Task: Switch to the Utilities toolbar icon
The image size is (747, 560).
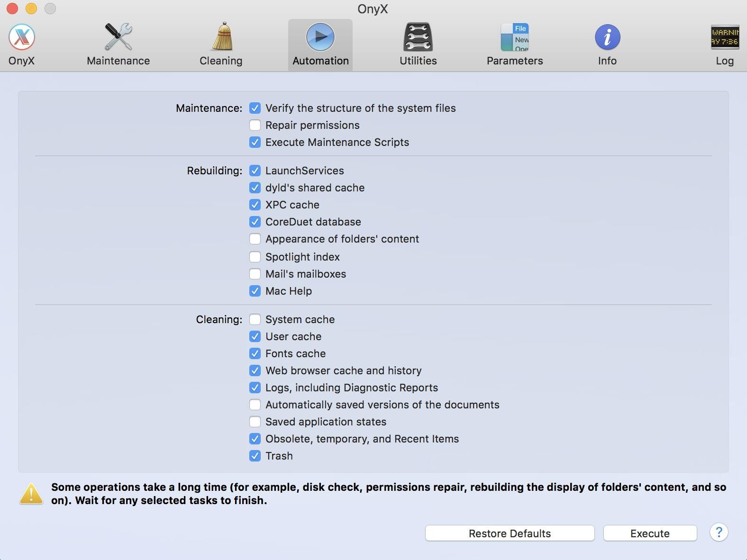Action: click(x=418, y=37)
